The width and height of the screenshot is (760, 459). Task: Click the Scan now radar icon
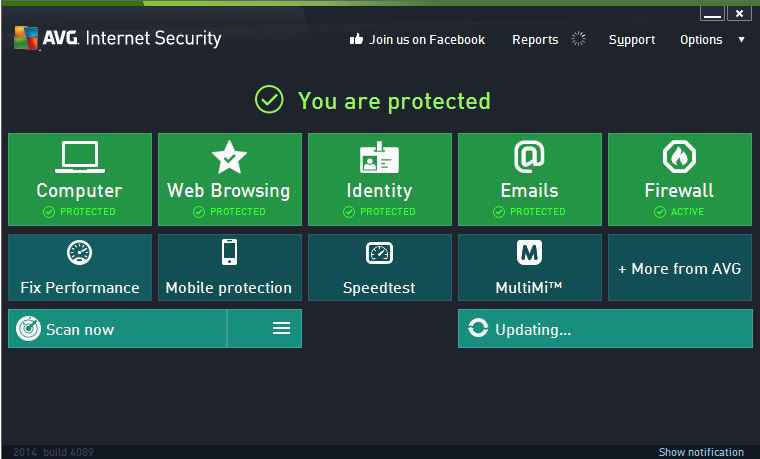point(28,329)
